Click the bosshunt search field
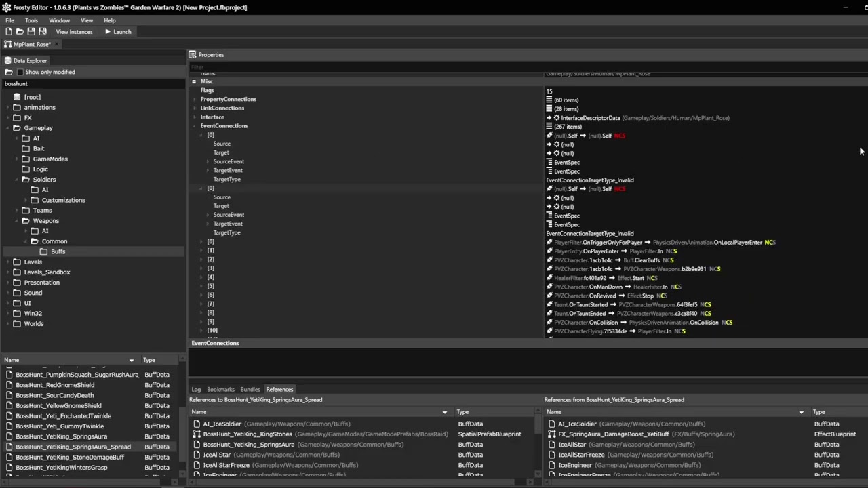This screenshot has height=488, width=868. [x=93, y=84]
